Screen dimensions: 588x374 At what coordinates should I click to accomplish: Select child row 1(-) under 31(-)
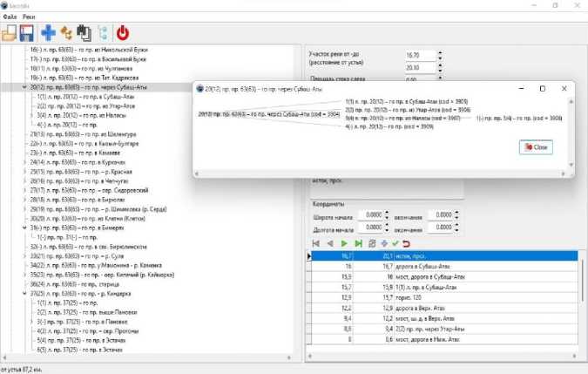67,237
